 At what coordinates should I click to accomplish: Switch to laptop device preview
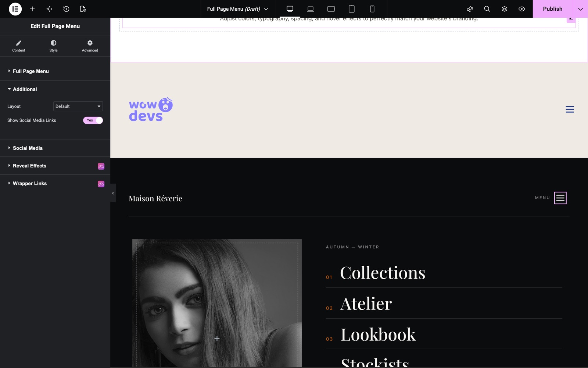pyautogui.click(x=311, y=9)
